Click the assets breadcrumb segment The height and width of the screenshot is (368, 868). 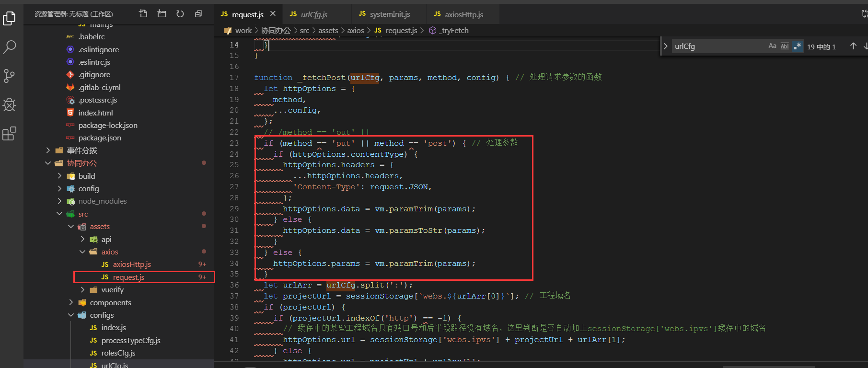328,30
